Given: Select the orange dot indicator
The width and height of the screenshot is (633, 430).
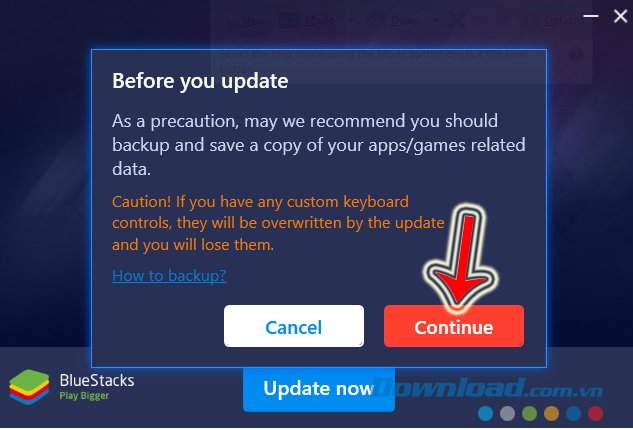Looking at the screenshot, I should click(x=551, y=413).
